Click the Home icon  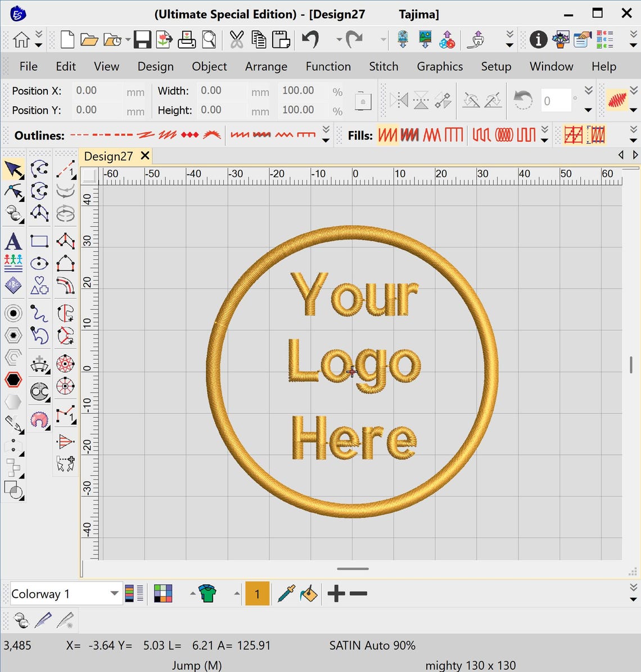(21, 39)
